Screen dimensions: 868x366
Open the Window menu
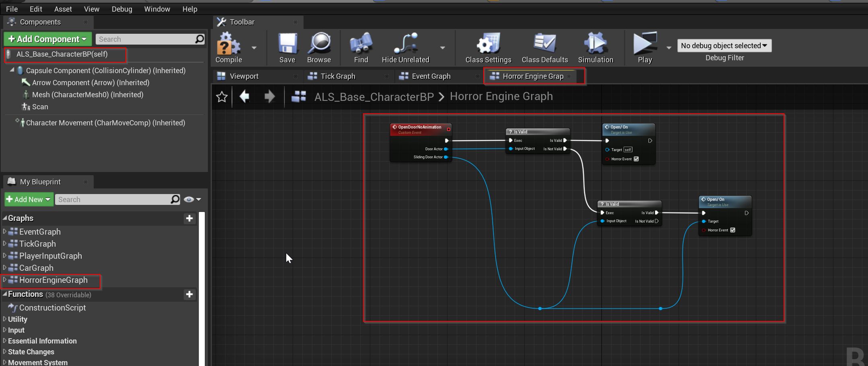pyautogui.click(x=157, y=9)
